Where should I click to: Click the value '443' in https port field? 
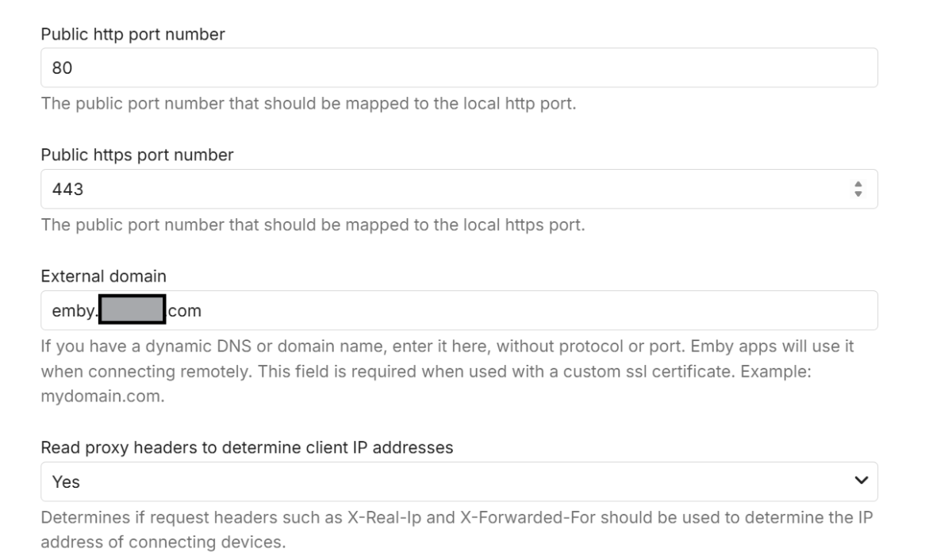tap(67, 190)
